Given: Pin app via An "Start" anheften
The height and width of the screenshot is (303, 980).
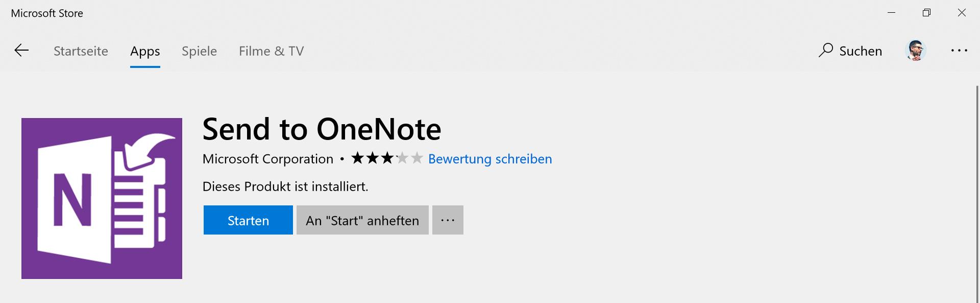Looking at the screenshot, I should pyautogui.click(x=362, y=220).
